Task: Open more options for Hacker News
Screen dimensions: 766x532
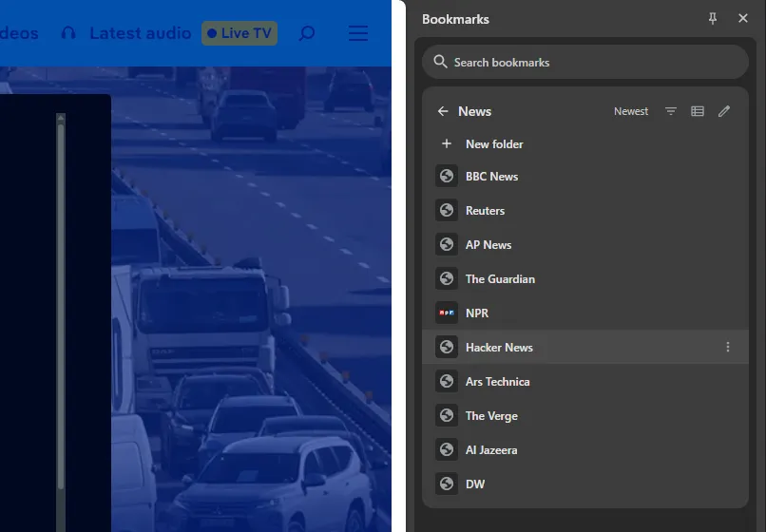Action: (727, 347)
